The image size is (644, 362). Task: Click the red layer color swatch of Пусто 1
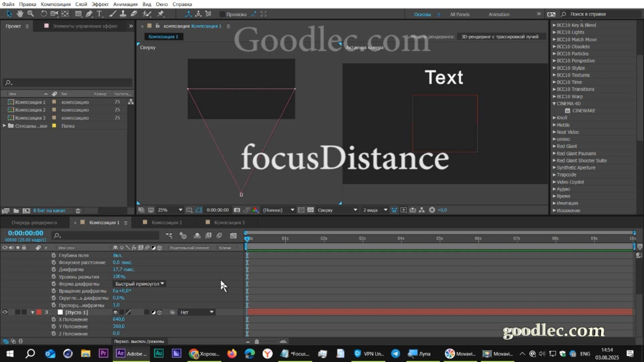coord(39,312)
